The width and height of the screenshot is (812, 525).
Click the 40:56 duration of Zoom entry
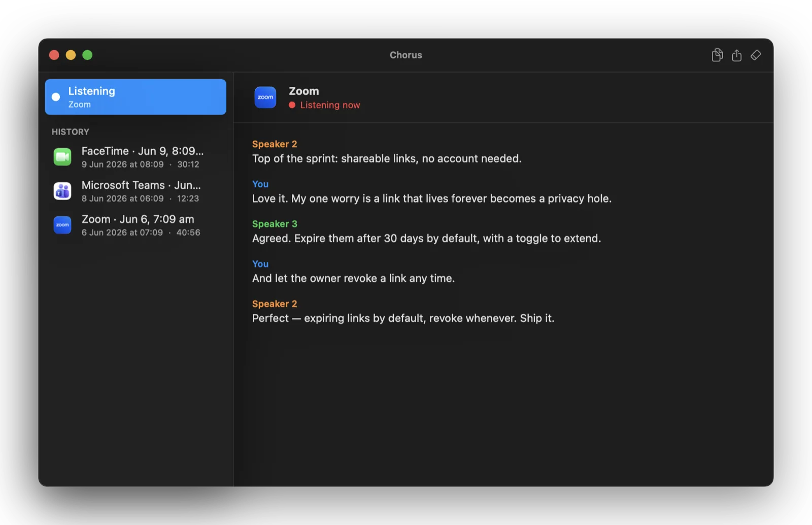click(x=188, y=233)
